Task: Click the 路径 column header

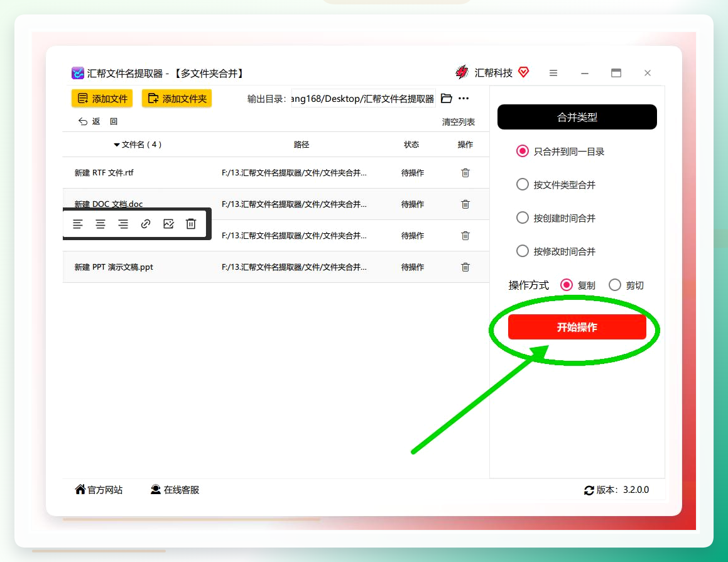Action: (302, 145)
